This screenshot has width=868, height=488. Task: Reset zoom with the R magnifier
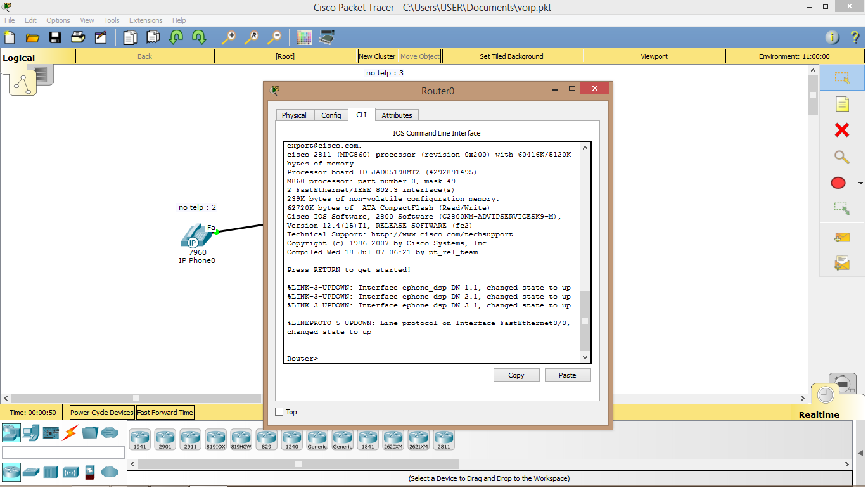click(251, 37)
